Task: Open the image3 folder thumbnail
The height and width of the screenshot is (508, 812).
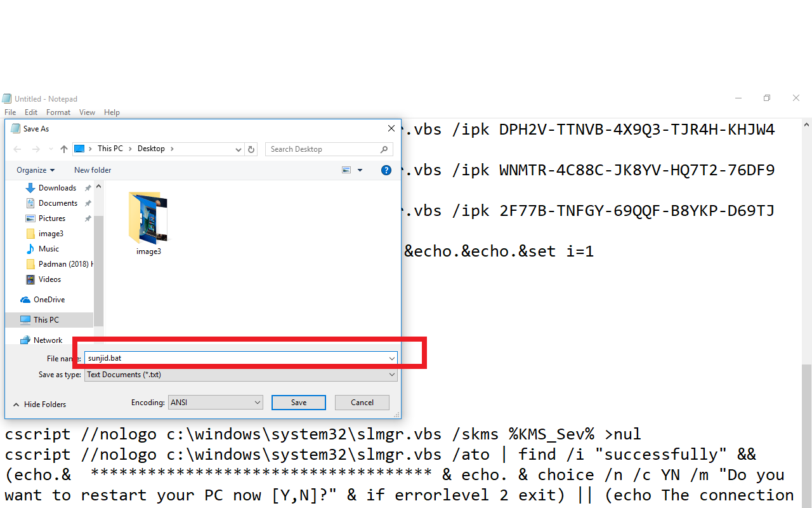Action: (148, 219)
